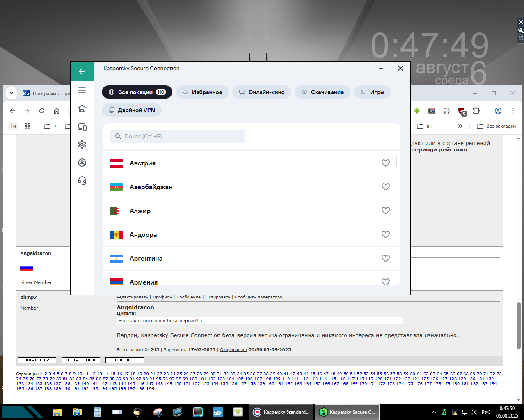
Task: Click the browser Forward arrow
Action: pos(27,111)
